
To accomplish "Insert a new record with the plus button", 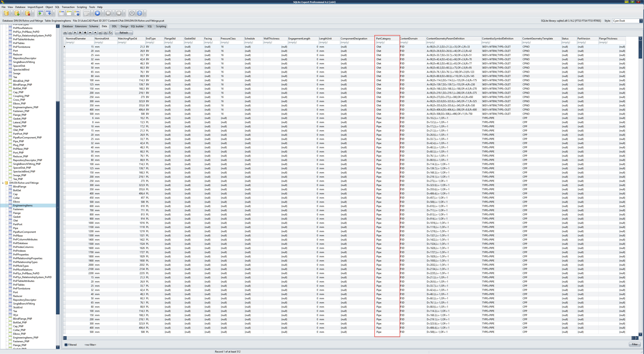I will coord(85,33).
